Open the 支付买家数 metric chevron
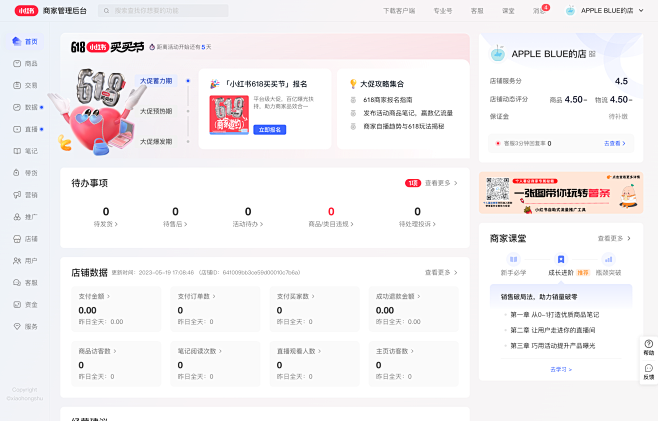 313,296
